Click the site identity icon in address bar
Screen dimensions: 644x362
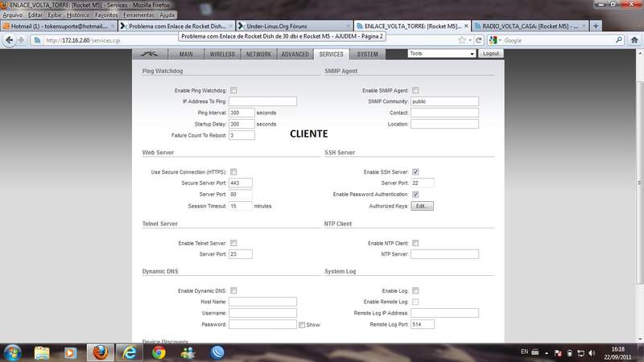pyautogui.click(x=37, y=40)
